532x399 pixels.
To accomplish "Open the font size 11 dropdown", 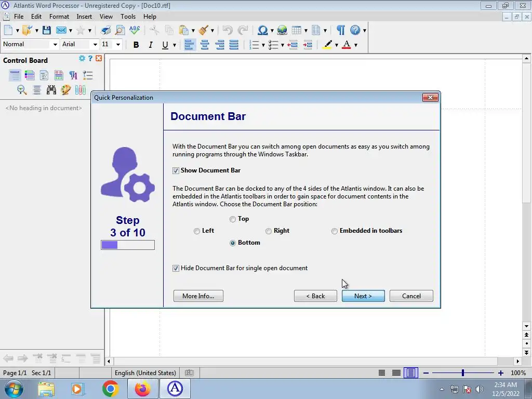I will pyautogui.click(x=118, y=45).
